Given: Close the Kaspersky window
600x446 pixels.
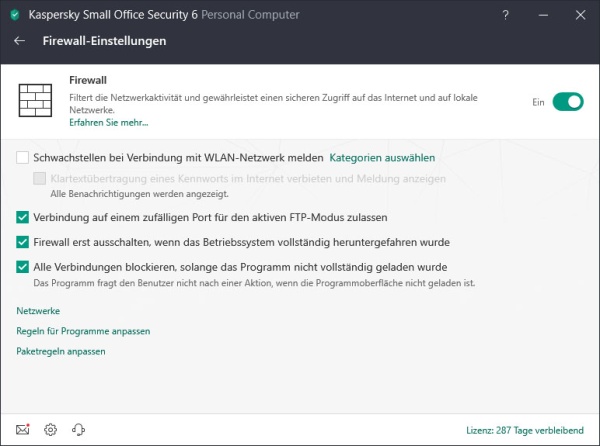Looking at the screenshot, I should (580, 15).
